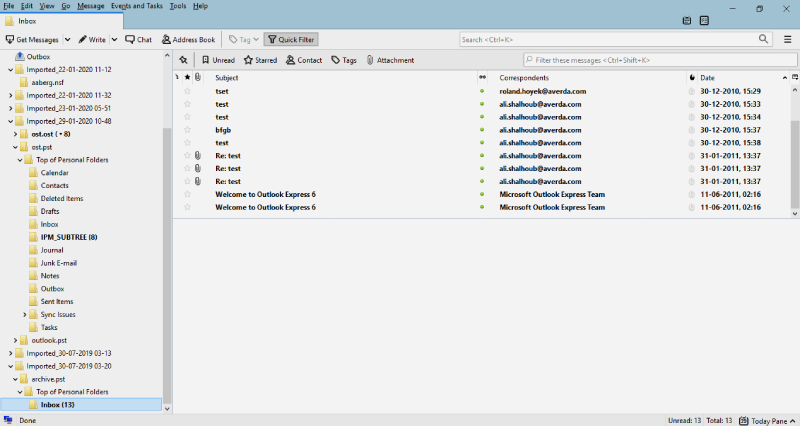The height and width of the screenshot is (426, 800).
Task: Toggle read status of bfgb message
Action: tap(482, 130)
